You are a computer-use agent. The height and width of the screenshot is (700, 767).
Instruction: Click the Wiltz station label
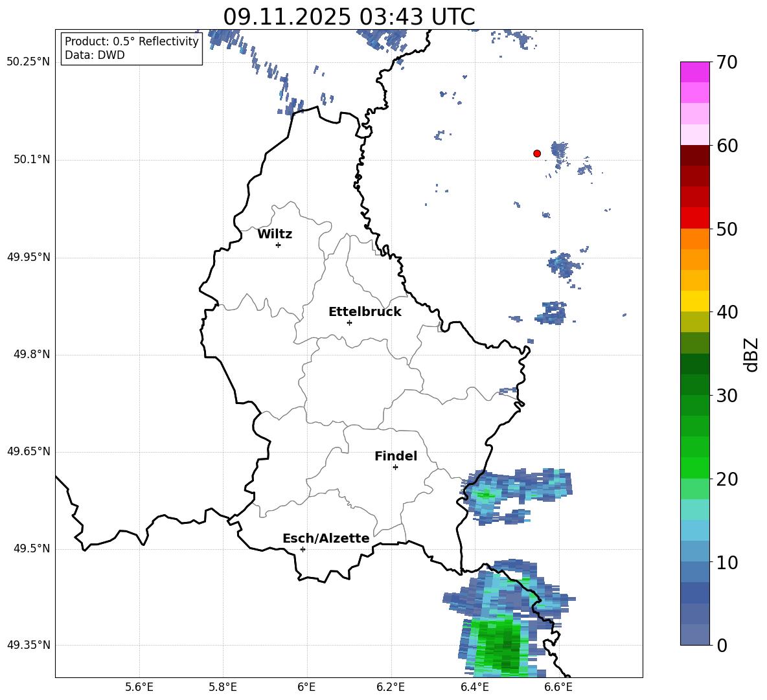[275, 234]
